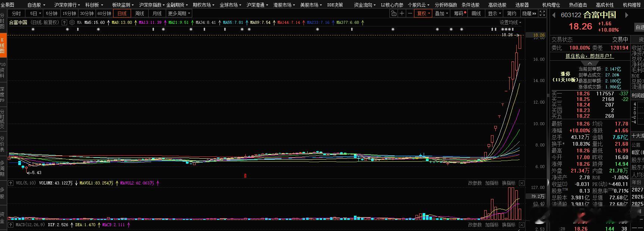The image size is (644, 231).
Task: Switch to 60分钟 period tab
Action: click(104, 13)
